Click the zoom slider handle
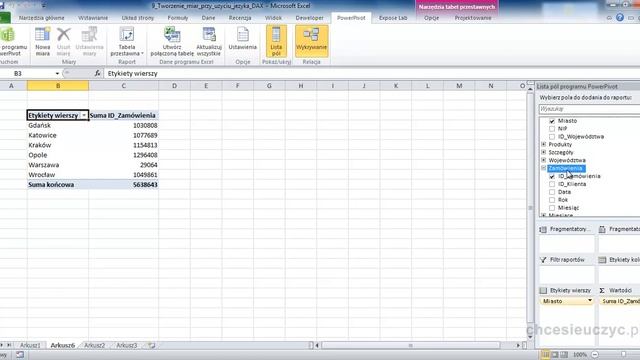This screenshot has width=640, height=360. point(623,355)
